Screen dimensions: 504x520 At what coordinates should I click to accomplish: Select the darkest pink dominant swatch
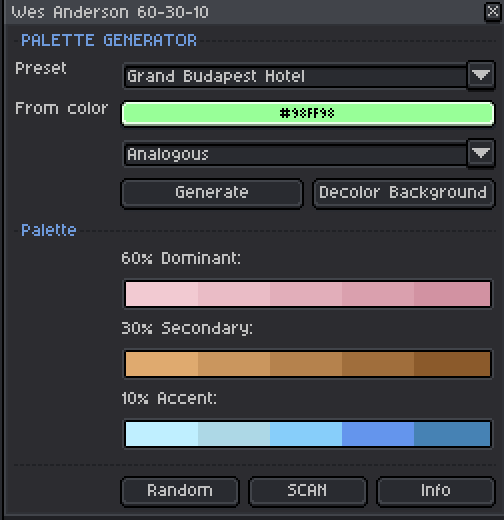click(x=452, y=294)
